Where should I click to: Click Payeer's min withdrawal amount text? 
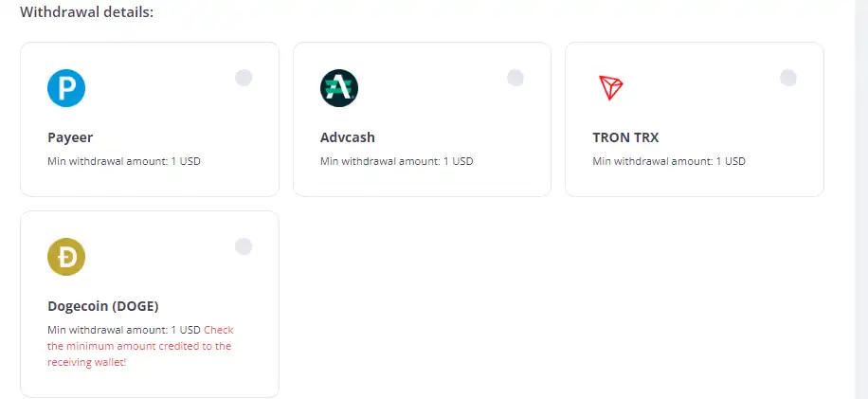tap(124, 162)
